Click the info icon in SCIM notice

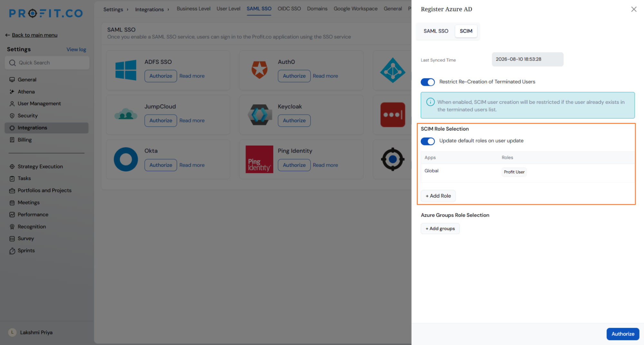coord(430,102)
